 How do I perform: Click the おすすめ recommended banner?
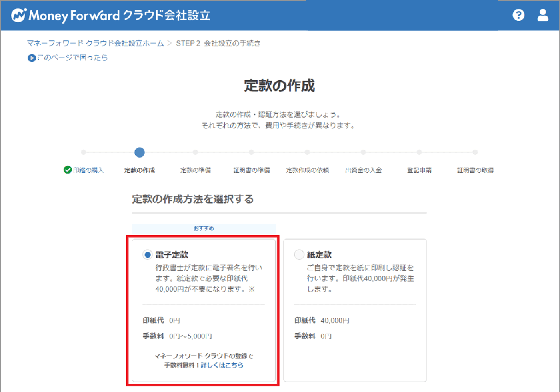point(204,228)
